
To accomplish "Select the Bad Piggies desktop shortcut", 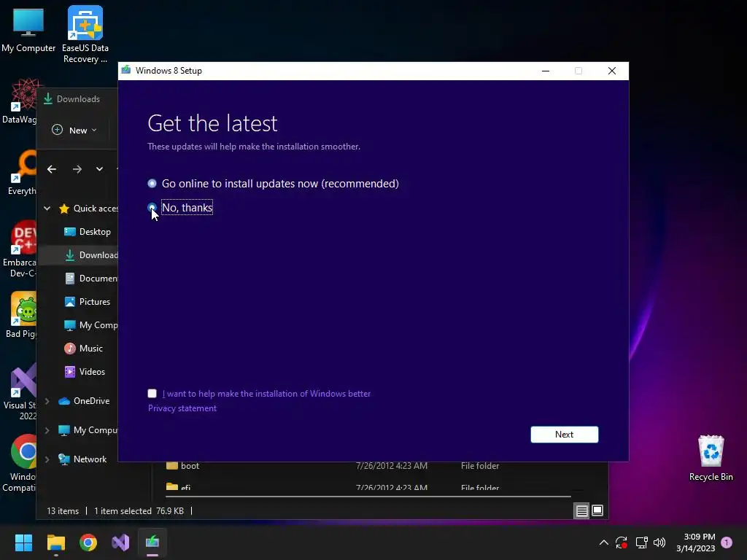I will 21,315.
